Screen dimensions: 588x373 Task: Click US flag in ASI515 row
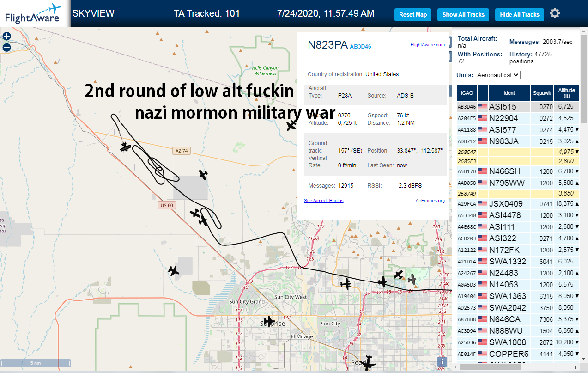coord(483,107)
